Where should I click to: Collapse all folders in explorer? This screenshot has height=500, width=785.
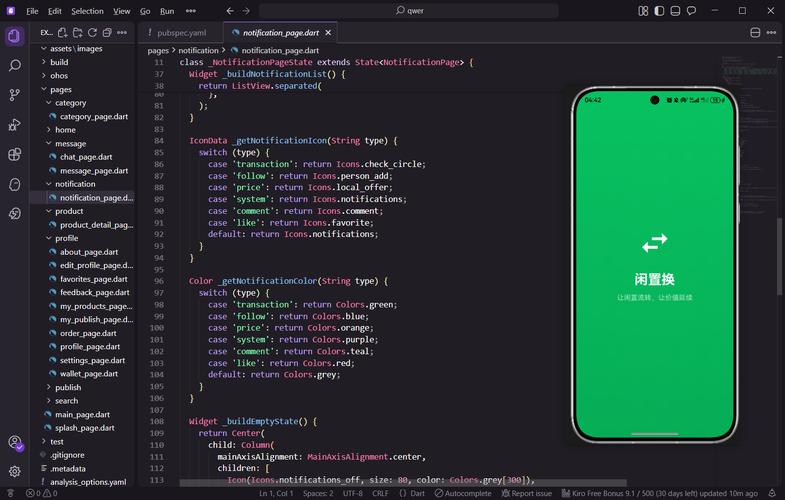pyautogui.click(x=107, y=33)
